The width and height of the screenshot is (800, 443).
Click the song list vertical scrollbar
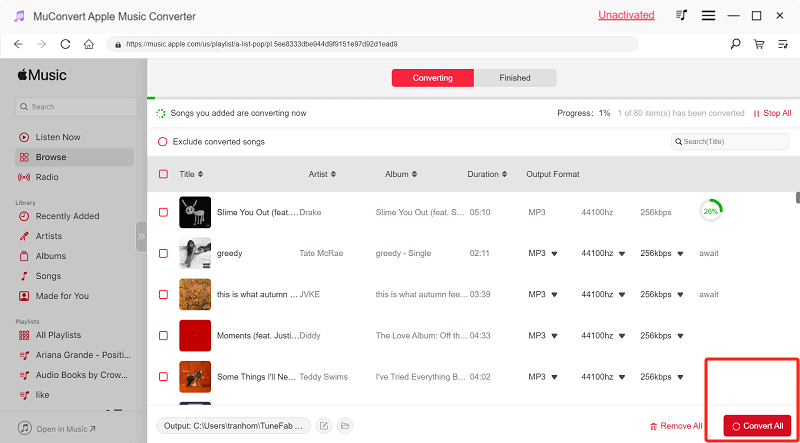[x=797, y=198]
